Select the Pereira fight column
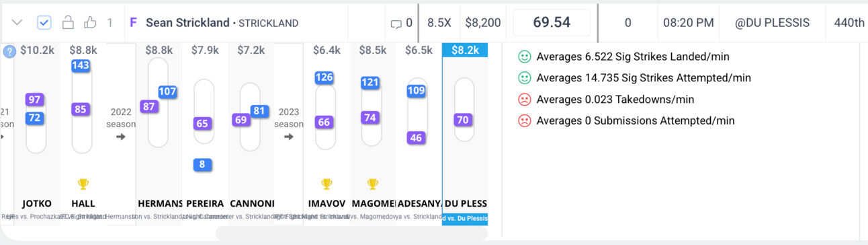The image size is (868, 245). [x=205, y=133]
